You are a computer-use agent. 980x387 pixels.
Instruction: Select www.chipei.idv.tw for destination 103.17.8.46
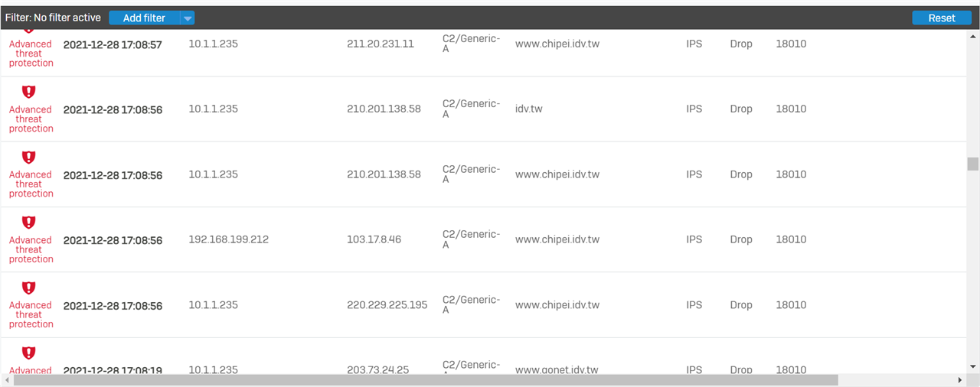click(x=557, y=239)
